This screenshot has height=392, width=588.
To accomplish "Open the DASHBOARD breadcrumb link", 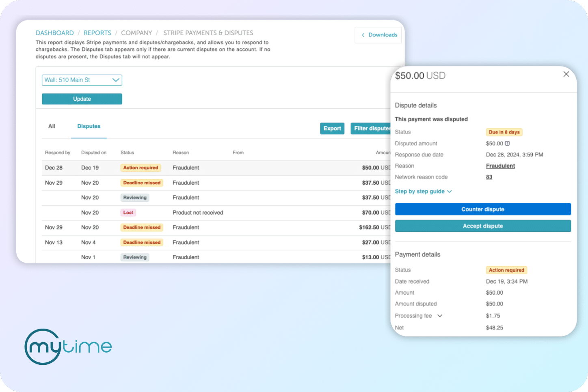I will (x=54, y=32).
